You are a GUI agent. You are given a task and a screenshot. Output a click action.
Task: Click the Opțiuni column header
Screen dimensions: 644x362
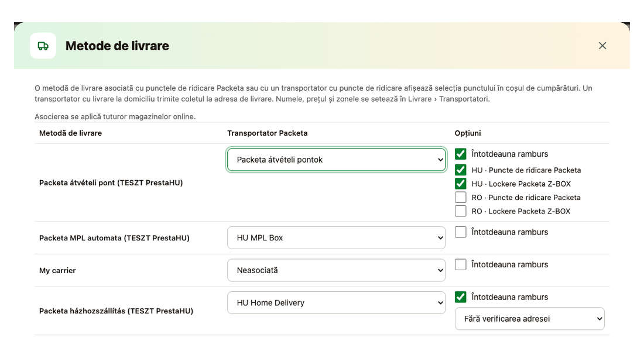[x=468, y=133]
